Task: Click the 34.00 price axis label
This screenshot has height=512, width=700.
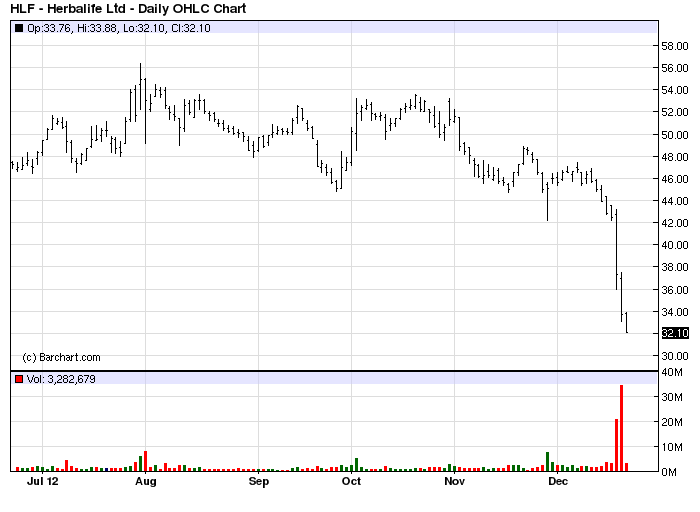Action: (x=675, y=312)
